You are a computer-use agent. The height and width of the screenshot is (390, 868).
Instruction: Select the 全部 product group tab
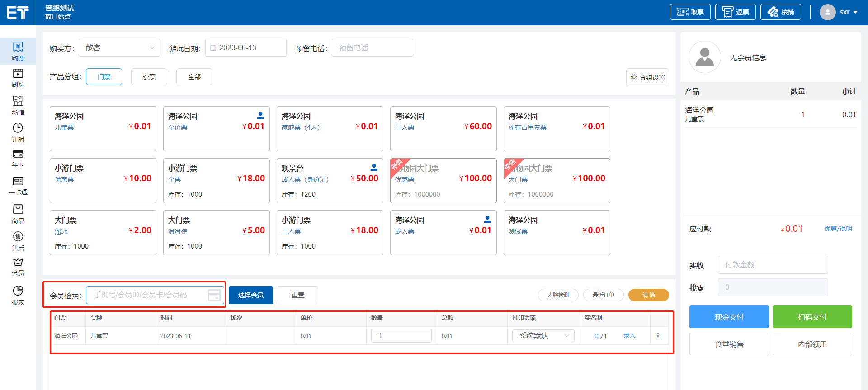(x=194, y=77)
